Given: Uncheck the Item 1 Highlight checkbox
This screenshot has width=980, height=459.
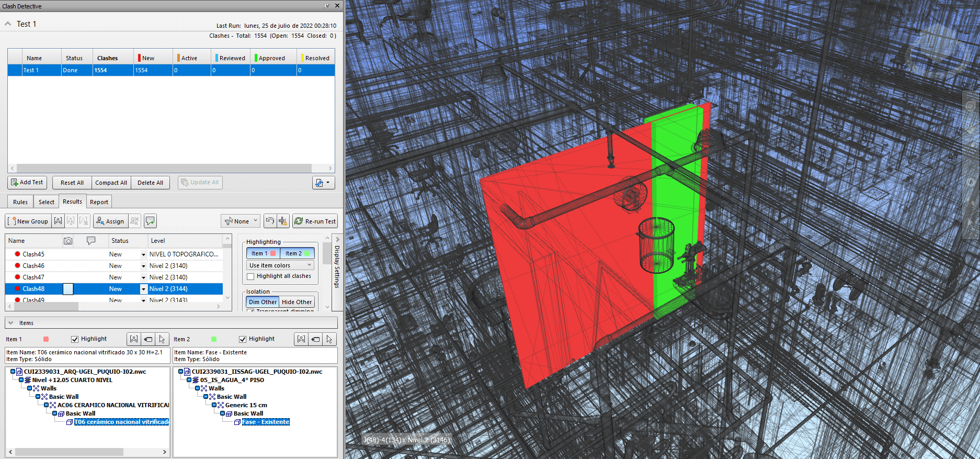Looking at the screenshot, I should 75,339.
